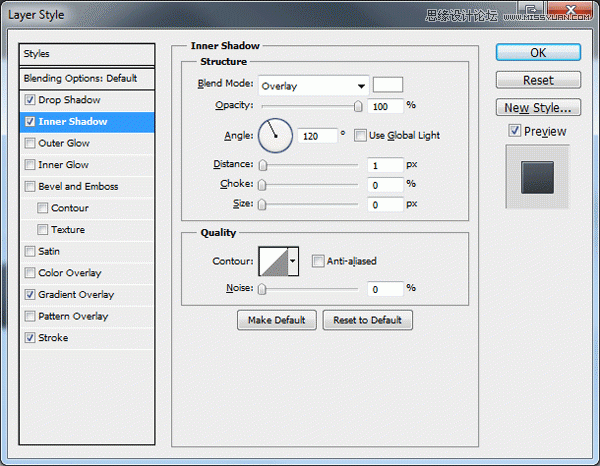Select the Bevel and Emboss style label
Screen dimensions: 600x466
[78, 186]
